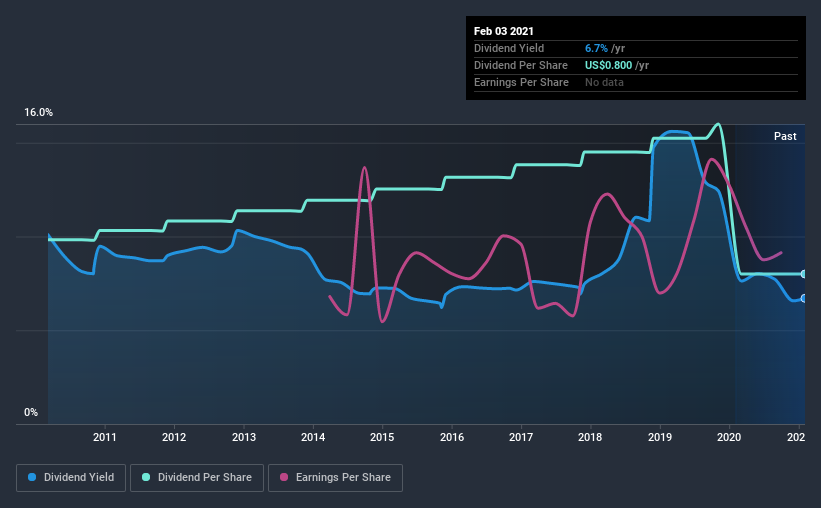
Task: Select the 2015 label on the time axis
Action: coord(382,437)
